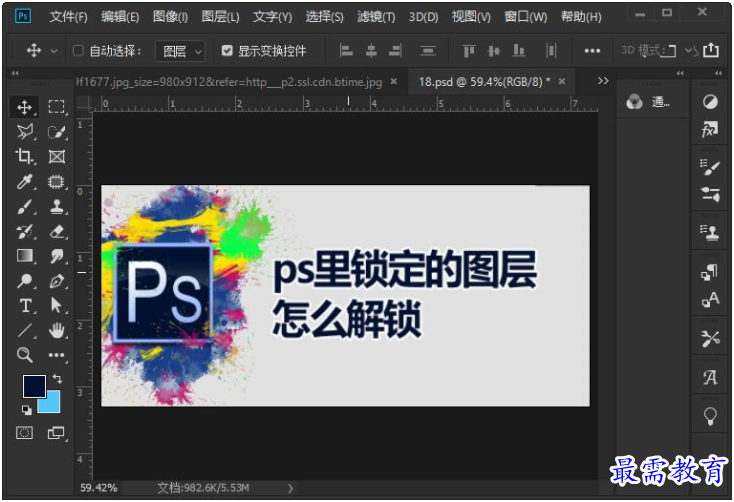This screenshot has height=502, width=734.
Task: Select the Eyedropper tool
Action: [x=24, y=181]
